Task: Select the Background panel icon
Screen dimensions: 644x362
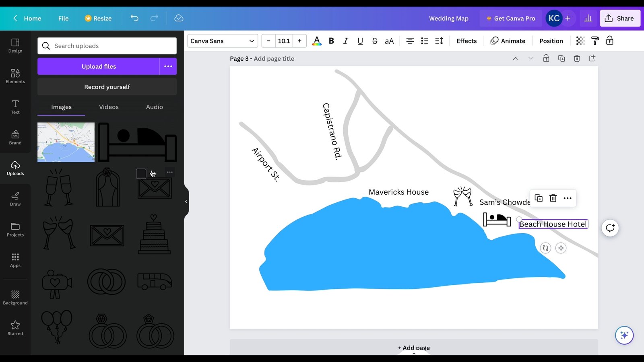Action: click(x=15, y=297)
